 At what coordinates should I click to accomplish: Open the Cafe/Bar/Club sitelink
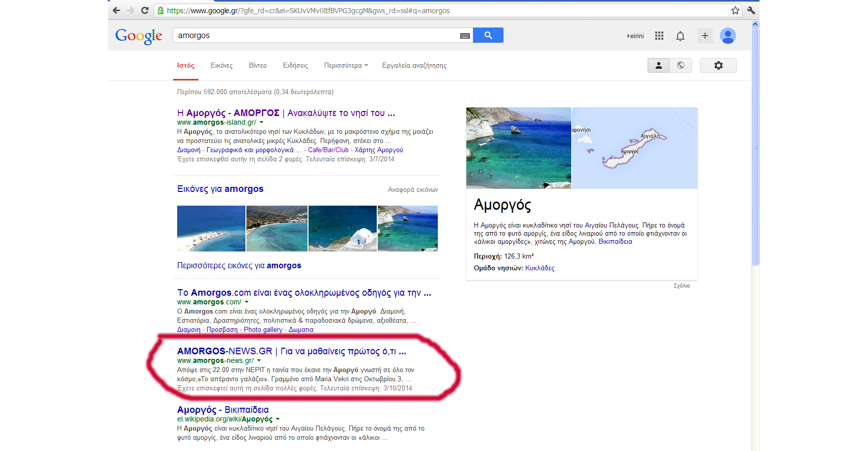pyautogui.click(x=328, y=150)
